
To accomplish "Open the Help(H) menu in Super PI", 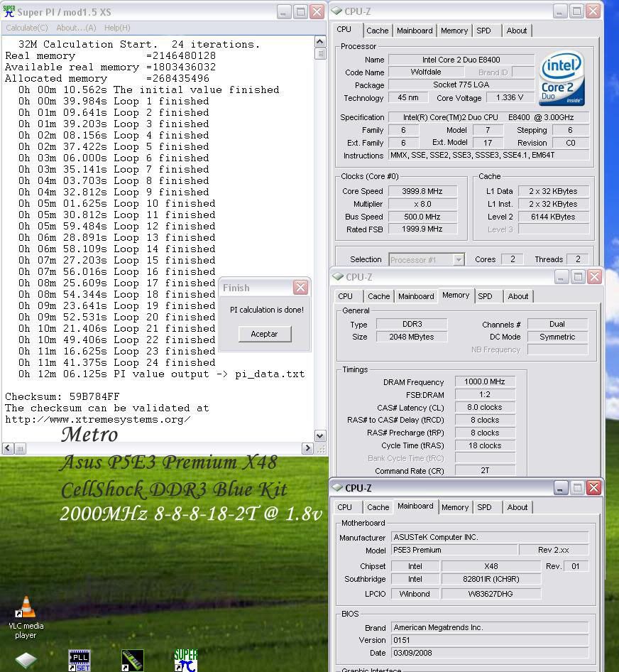I will click(x=117, y=28).
